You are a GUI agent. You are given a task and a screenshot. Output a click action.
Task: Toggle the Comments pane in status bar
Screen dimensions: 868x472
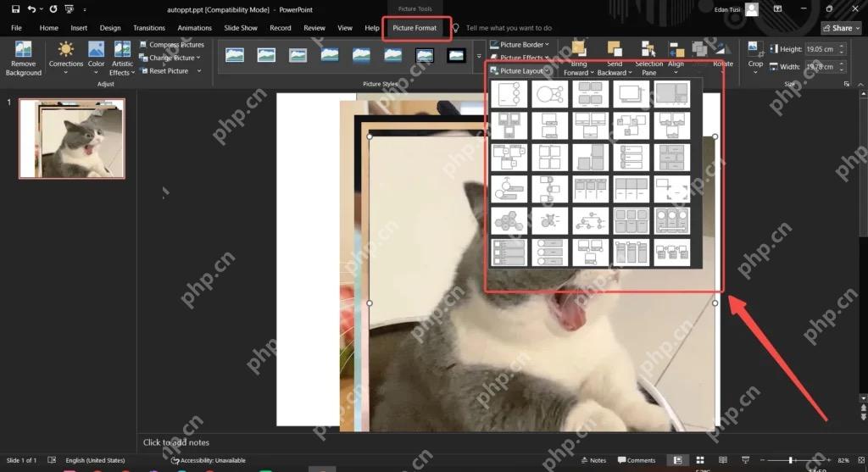click(637, 460)
